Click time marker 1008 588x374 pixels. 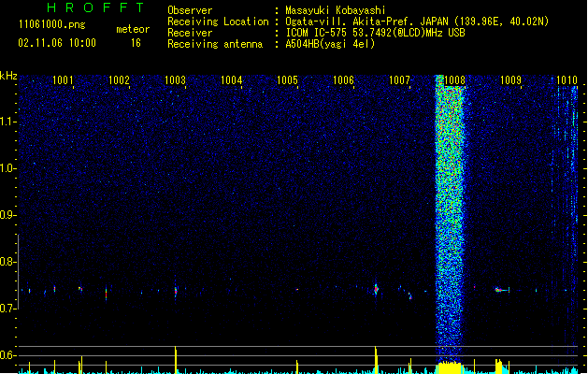pos(454,80)
